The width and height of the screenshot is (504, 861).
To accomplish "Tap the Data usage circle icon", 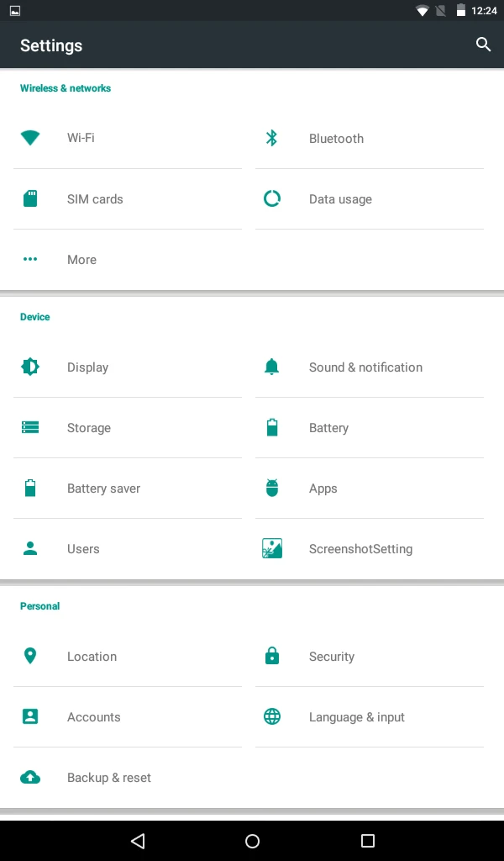I will click(272, 198).
